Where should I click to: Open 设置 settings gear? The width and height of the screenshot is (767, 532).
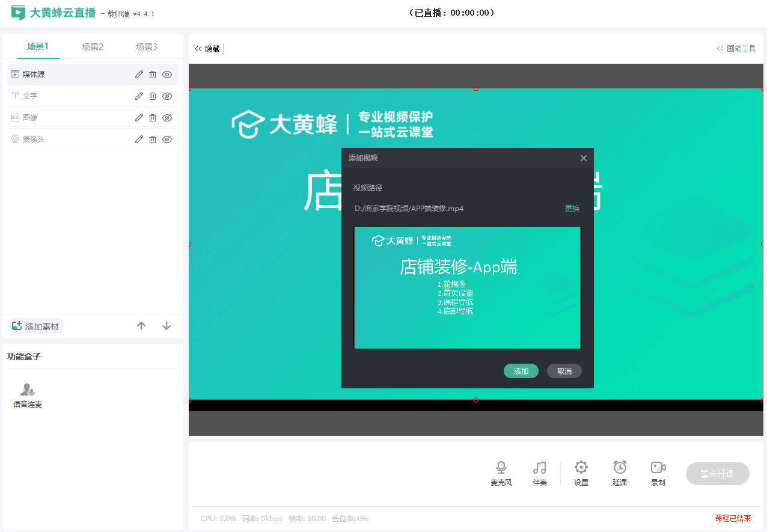[x=581, y=474]
